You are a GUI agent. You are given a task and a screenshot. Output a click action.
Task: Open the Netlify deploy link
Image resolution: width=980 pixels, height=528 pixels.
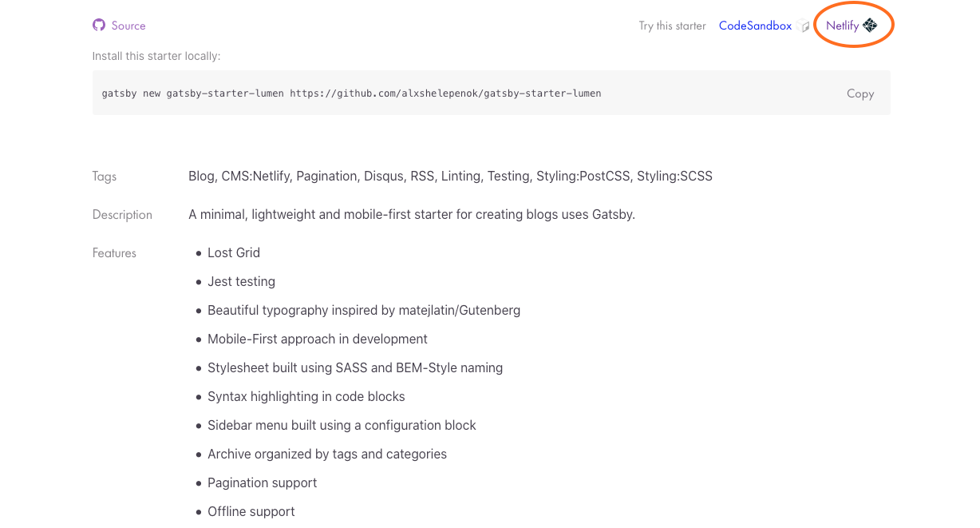pyautogui.click(x=843, y=26)
